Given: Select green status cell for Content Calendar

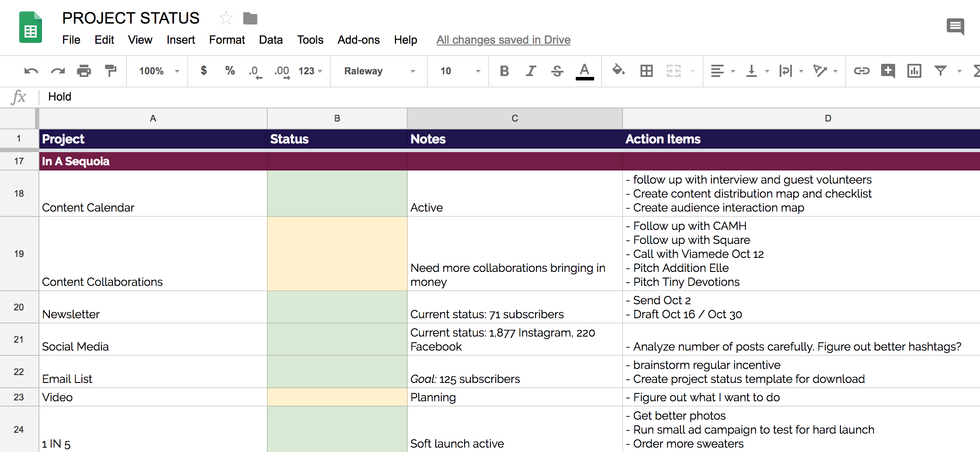Looking at the screenshot, I should click(337, 194).
